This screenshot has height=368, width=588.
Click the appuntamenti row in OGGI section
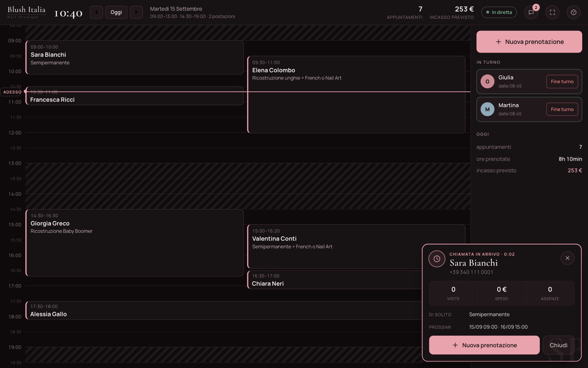point(529,147)
